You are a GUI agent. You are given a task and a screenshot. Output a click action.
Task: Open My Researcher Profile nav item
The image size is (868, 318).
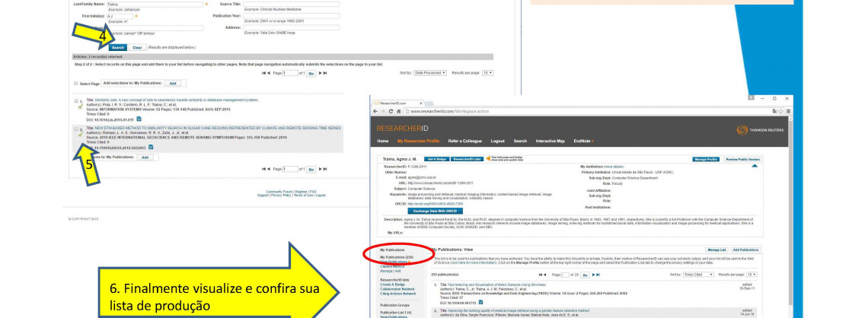coord(418,141)
